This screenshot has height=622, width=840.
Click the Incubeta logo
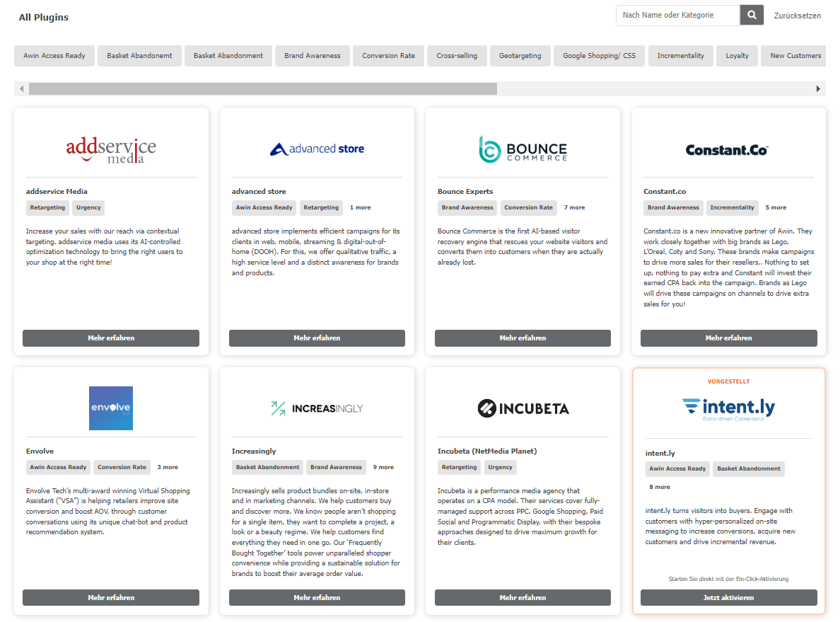(523, 408)
